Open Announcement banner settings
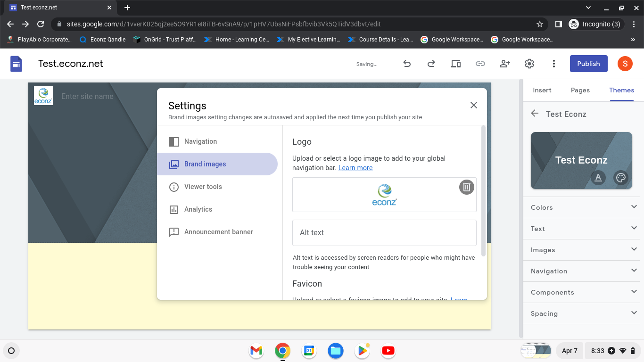Screen dimensions: 644x362 click(217, 232)
